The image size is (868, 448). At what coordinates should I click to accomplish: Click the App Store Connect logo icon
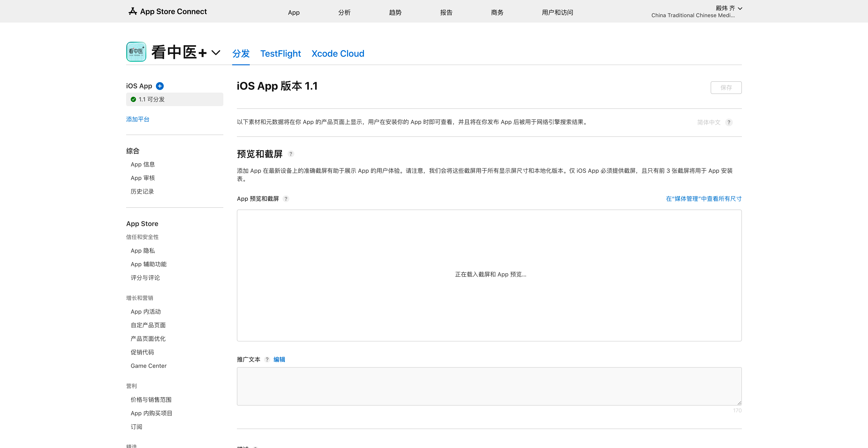pos(132,12)
